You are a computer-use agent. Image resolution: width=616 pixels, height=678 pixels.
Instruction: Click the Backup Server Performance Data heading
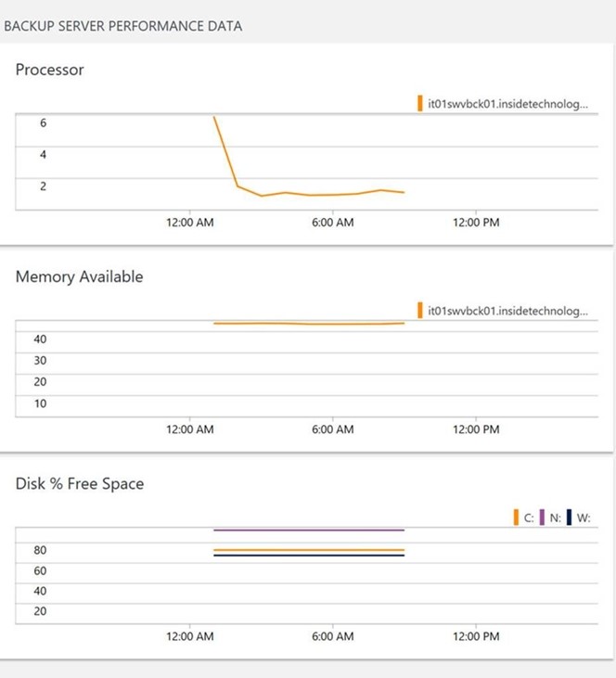click(x=123, y=26)
